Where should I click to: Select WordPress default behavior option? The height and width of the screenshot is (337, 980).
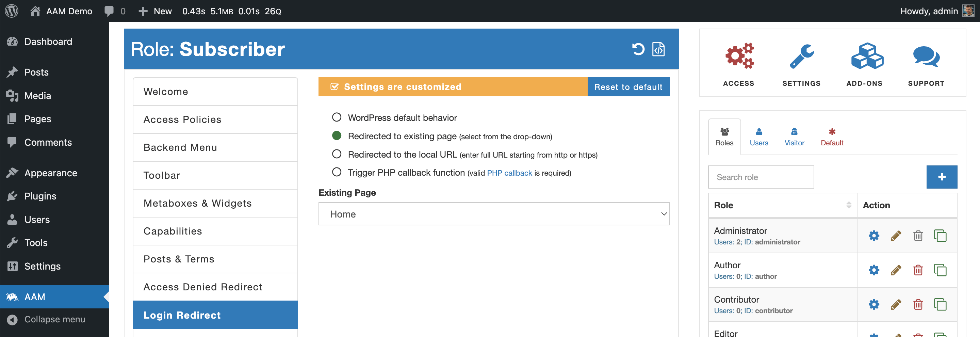(x=337, y=117)
